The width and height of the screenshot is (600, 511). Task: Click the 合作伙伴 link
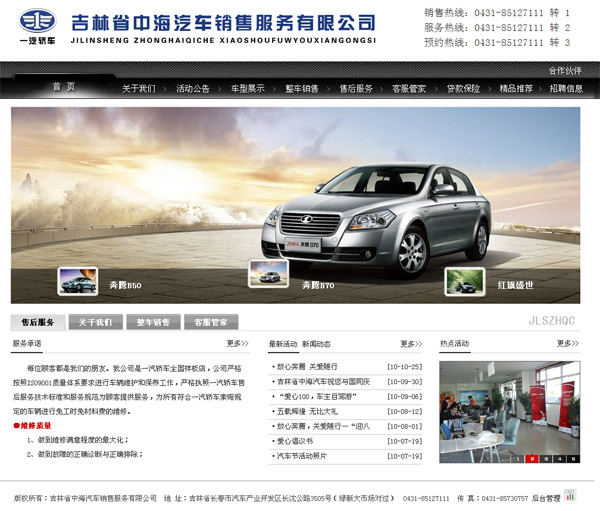(565, 70)
